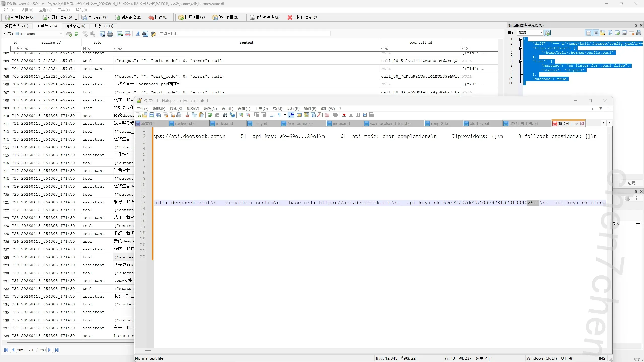Toggle the auto-switch mode page icon in cell editor

click(588, 33)
